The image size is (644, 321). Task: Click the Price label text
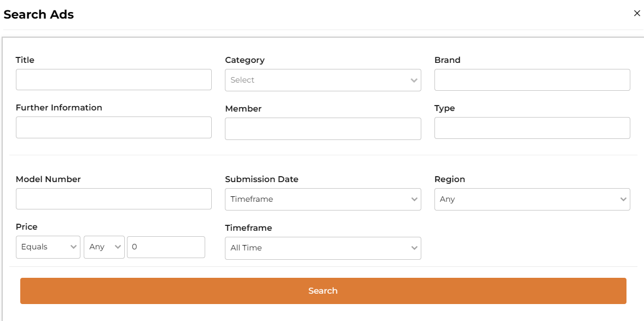click(27, 227)
